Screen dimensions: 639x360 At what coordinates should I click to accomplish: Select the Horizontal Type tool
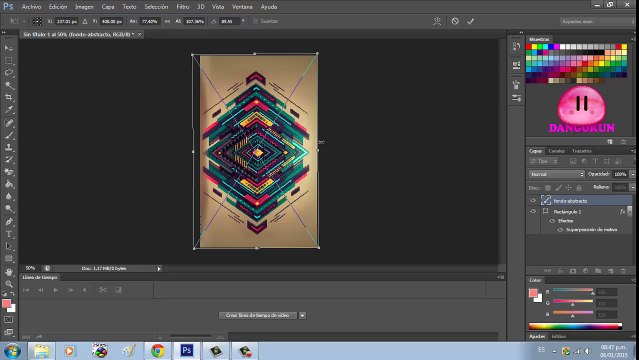pos(9,234)
